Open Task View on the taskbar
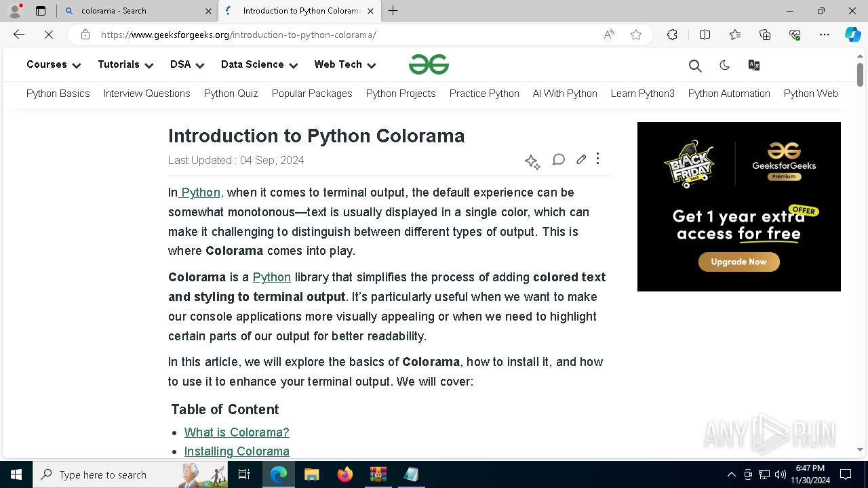The image size is (868, 488). click(x=244, y=474)
